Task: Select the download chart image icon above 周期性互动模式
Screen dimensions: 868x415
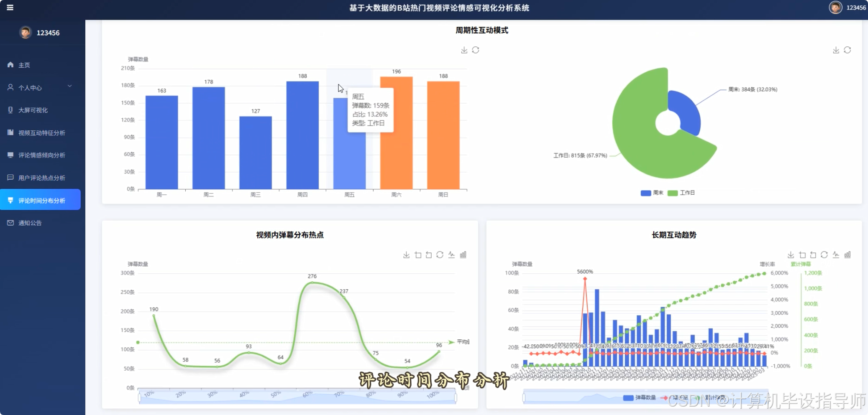Action: click(x=464, y=50)
